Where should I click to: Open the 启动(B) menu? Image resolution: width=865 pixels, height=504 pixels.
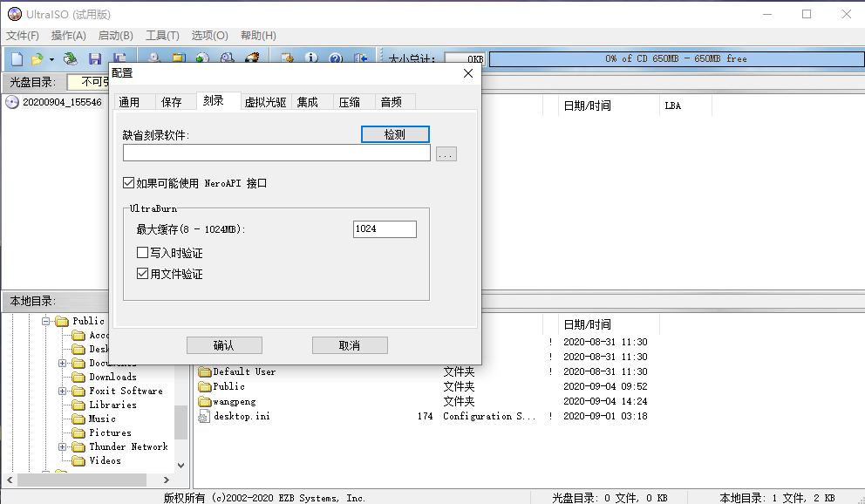click(115, 35)
